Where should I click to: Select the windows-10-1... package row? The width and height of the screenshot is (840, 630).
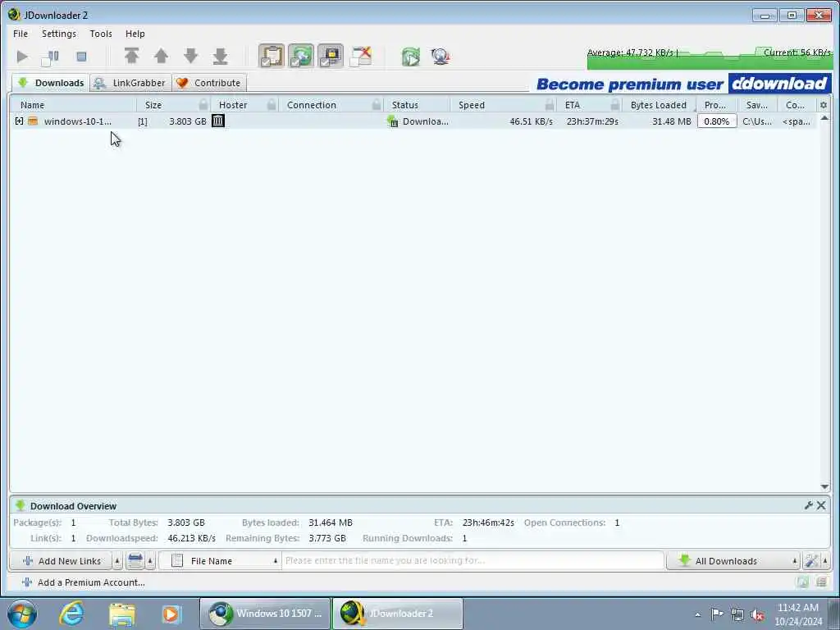point(413,121)
